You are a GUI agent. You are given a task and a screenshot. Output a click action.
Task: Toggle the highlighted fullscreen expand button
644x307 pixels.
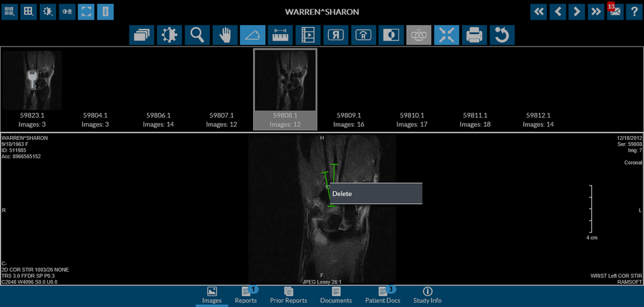pos(86,12)
